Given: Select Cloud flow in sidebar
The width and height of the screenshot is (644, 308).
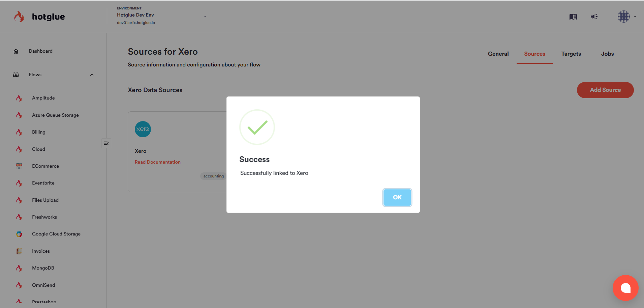Looking at the screenshot, I should click(38, 149).
